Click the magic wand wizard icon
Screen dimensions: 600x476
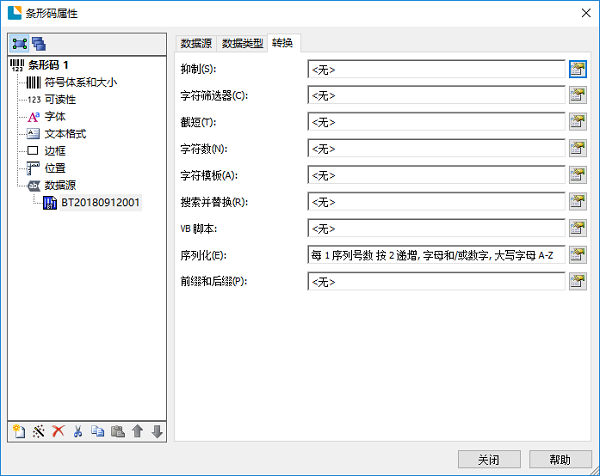click(x=38, y=431)
